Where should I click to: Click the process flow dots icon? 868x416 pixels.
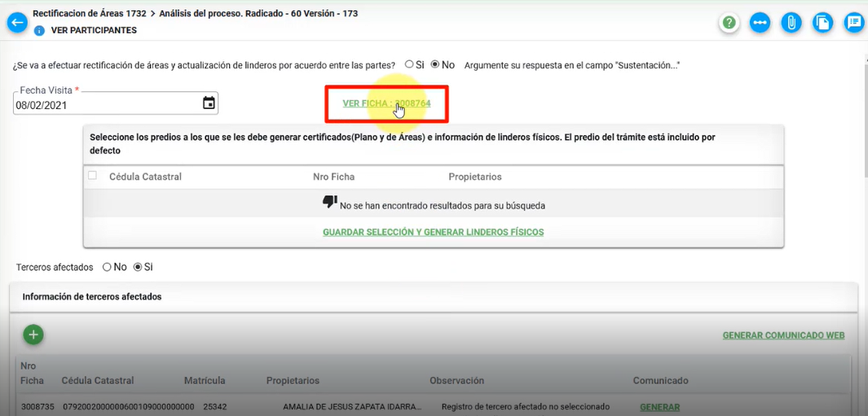coord(760,23)
